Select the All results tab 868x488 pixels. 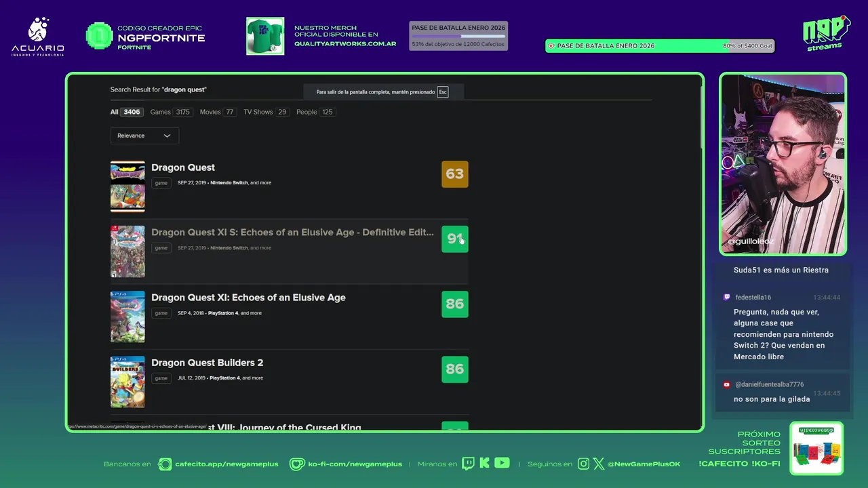pos(126,112)
